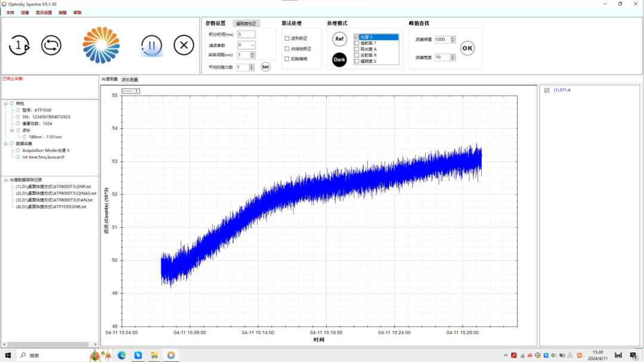
Task: Open the 显示设置 menu
Action: [x=44, y=13]
